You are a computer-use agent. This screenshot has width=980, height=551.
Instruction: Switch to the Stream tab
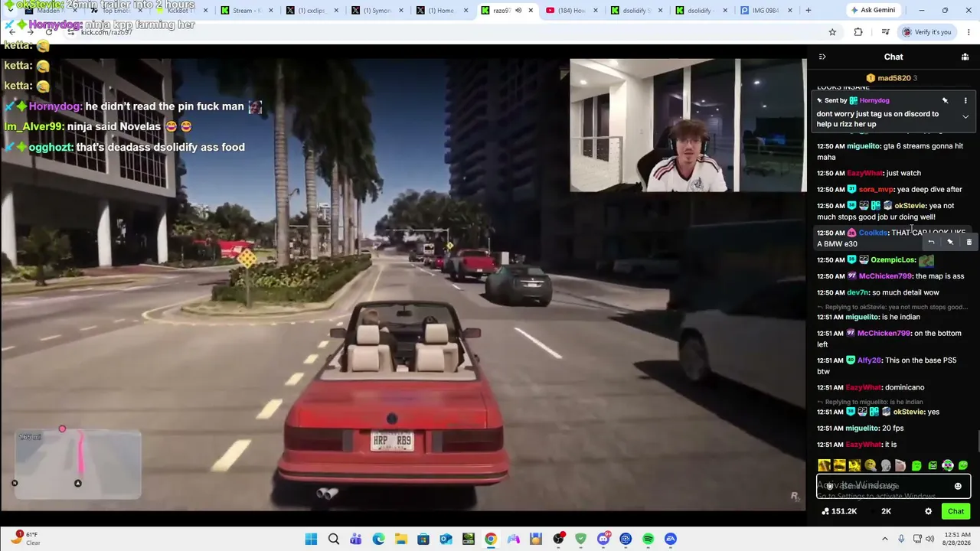click(247, 11)
